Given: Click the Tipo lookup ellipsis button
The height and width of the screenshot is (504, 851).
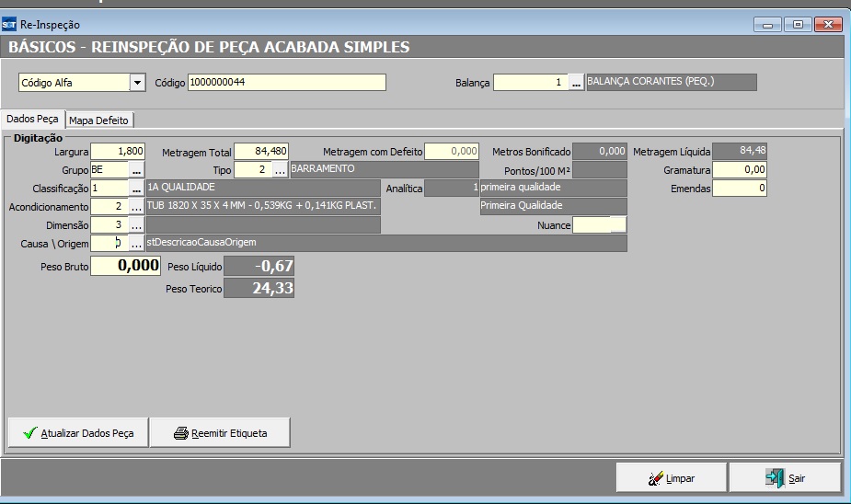Looking at the screenshot, I should point(280,170).
